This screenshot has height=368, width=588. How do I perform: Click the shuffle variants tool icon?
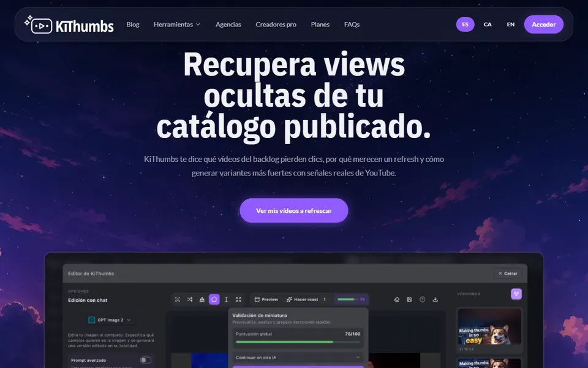tap(190, 299)
